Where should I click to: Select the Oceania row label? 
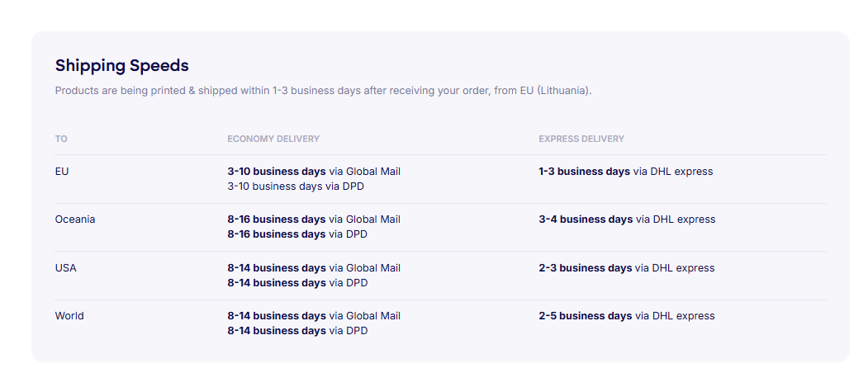pyautogui.click(x=75, y=220)
